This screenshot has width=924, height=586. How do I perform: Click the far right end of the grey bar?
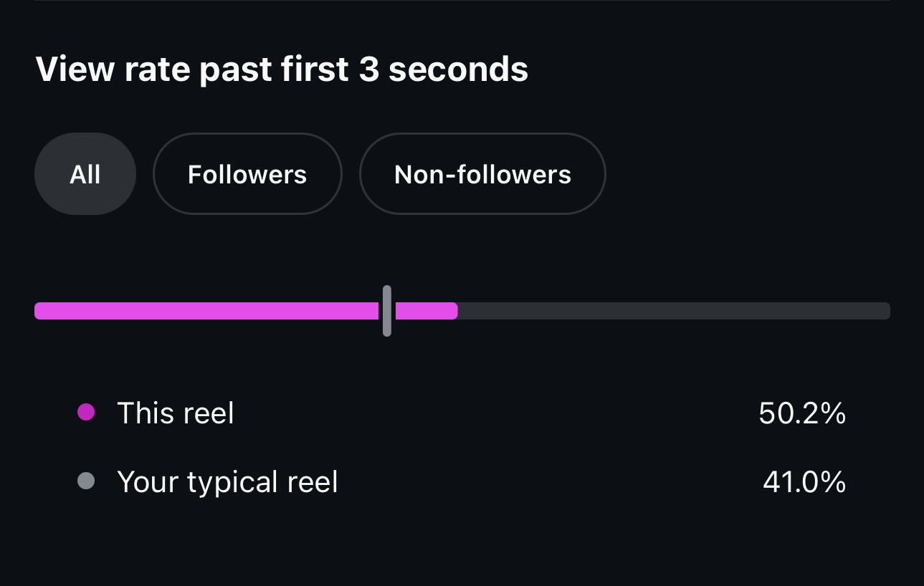pos(886,311)
